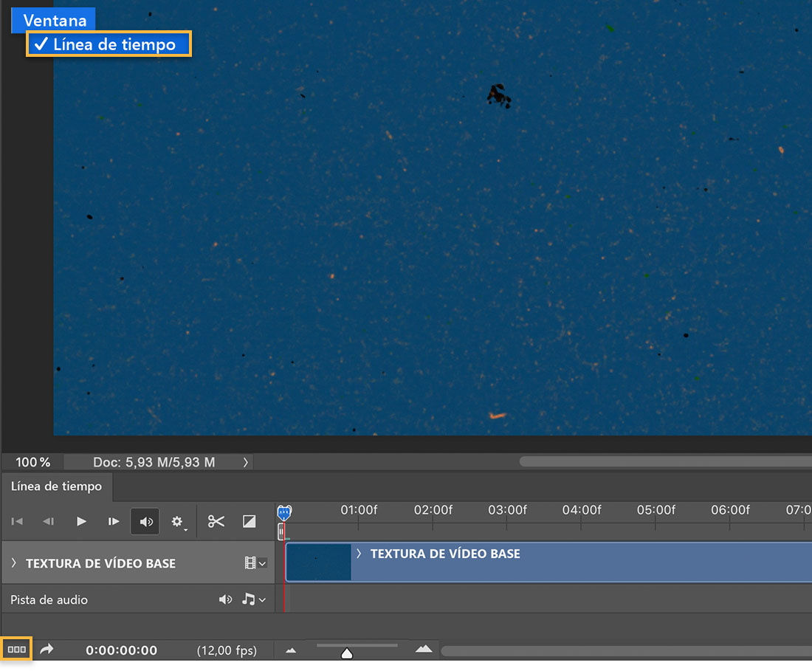Zoom out timeline with small mountain icon
812x671 pixels.
291,650
